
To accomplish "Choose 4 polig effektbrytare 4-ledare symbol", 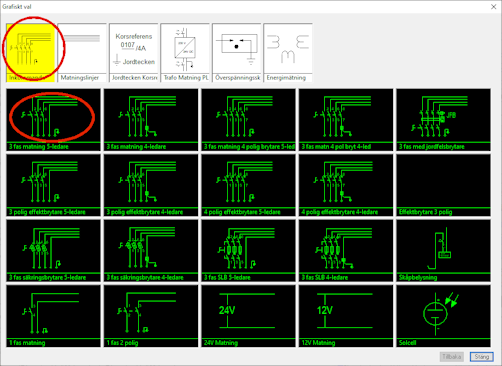I will pyautogui.click(x=346, y=185).
